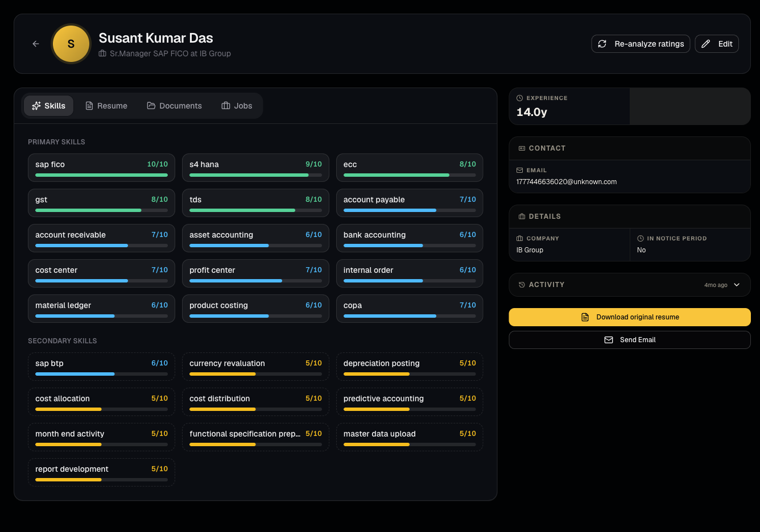760x532 pixels.
Task: Click the profit center skill
Action: [x=255, y=273]
